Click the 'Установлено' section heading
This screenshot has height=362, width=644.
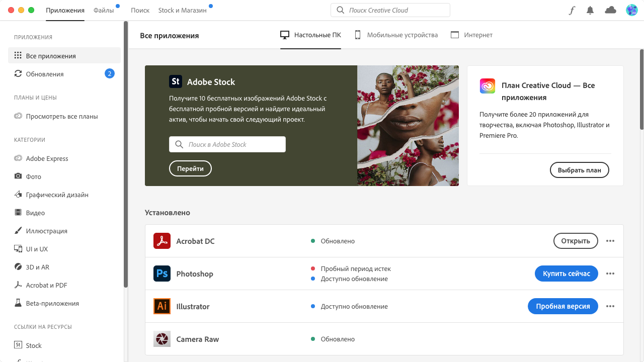click(168, 212)
